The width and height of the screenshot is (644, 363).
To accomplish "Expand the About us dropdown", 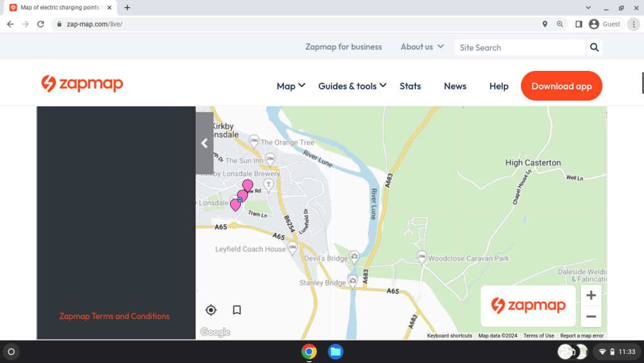I will tap(422, 47).
